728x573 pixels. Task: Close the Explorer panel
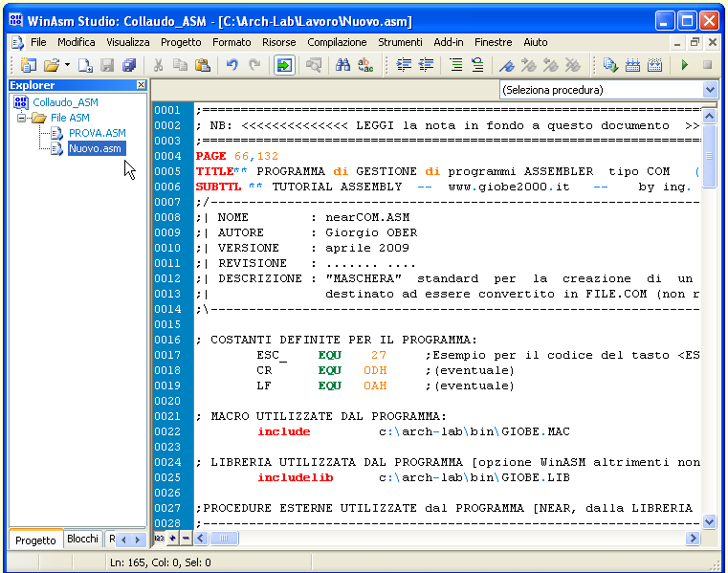[x=142, y=84]
